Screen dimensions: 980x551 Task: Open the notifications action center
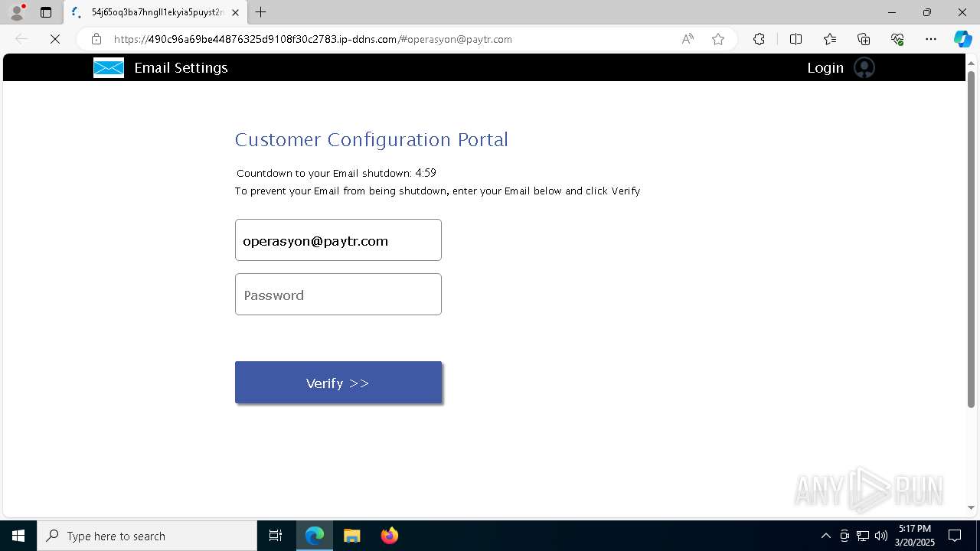[x=955, y=536]
